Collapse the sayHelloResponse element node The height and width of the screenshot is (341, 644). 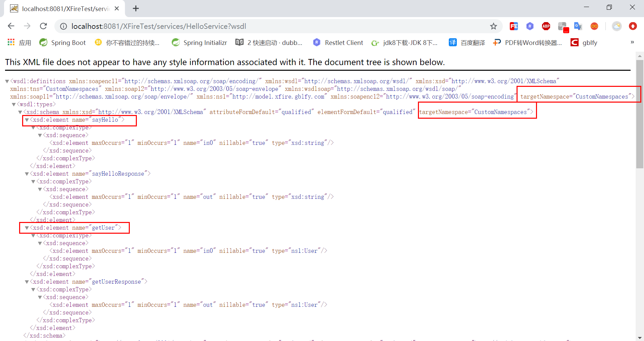pyautogui.click(x=27, y=174)
